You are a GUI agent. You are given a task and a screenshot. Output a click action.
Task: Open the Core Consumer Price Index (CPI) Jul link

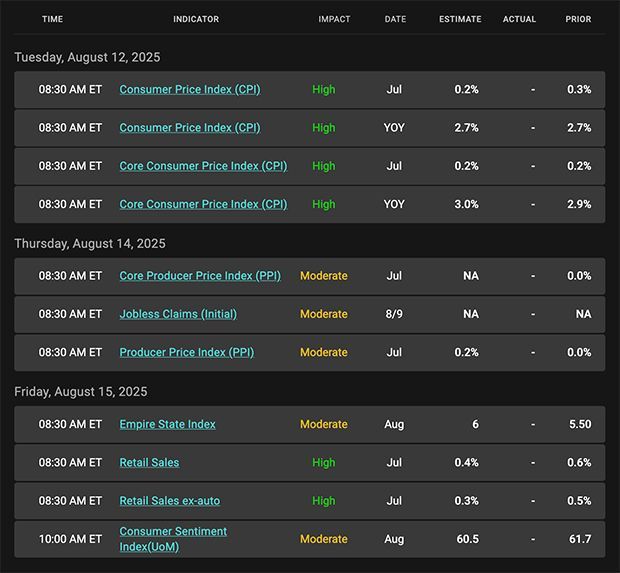(203, 166)
